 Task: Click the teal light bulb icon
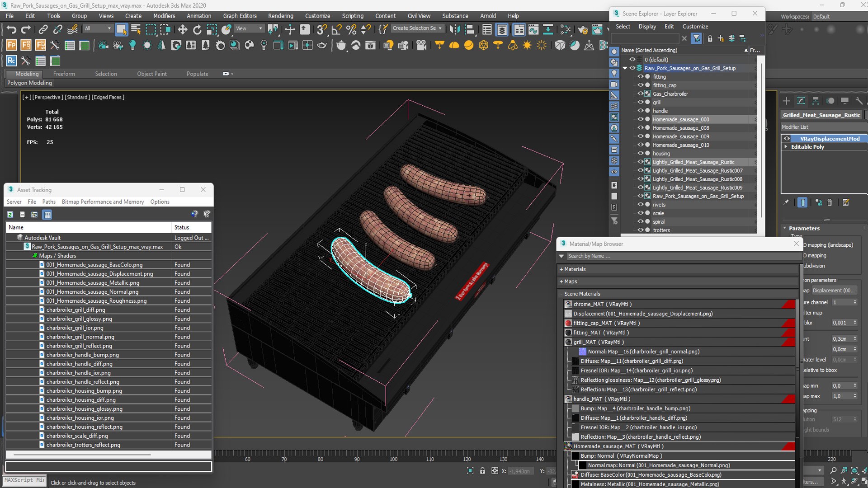(132, 45)
